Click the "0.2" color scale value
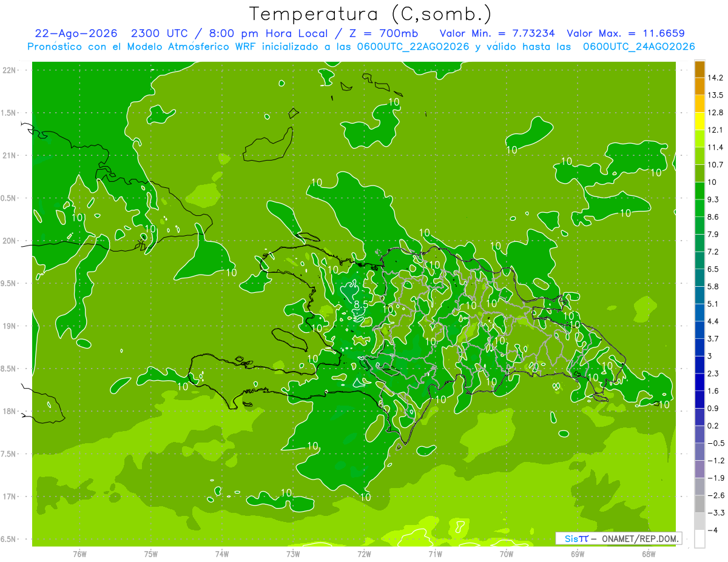Image resolution: width=728 pixels, height=562 pixels. click(713, 426)
